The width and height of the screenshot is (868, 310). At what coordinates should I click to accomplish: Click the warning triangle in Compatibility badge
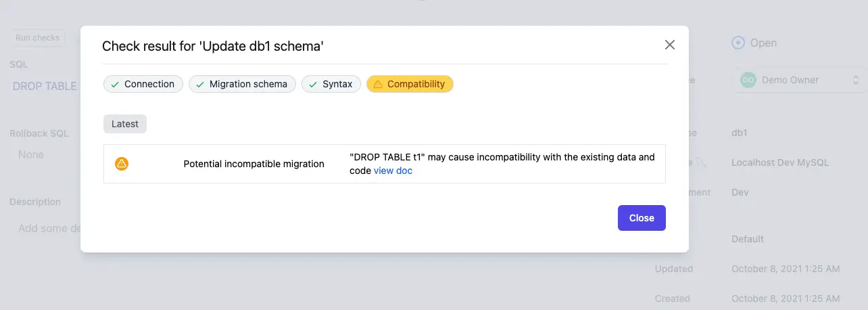click(x=378, y=84)
